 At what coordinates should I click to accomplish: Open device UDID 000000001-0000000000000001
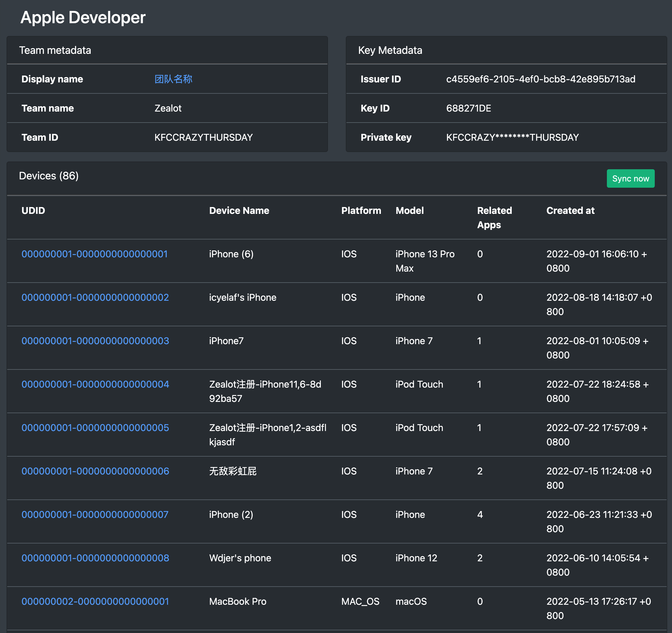95,254
